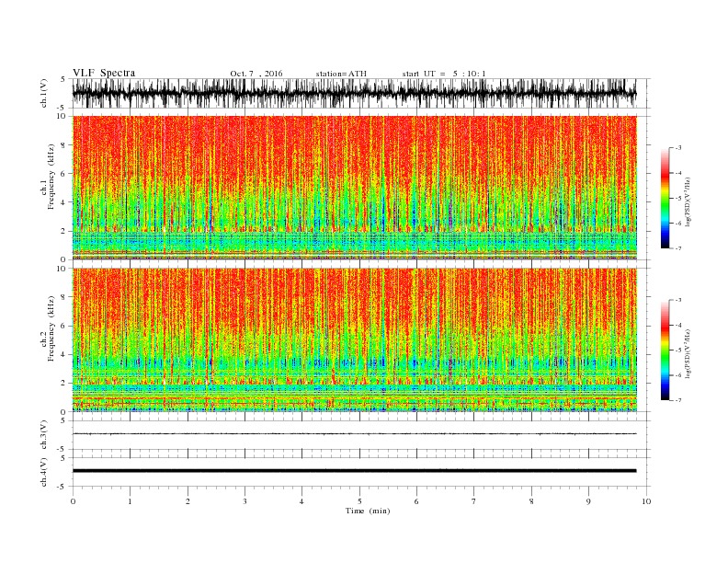Click the thick ch.4 voltage trace

click(x=354, y=471)
